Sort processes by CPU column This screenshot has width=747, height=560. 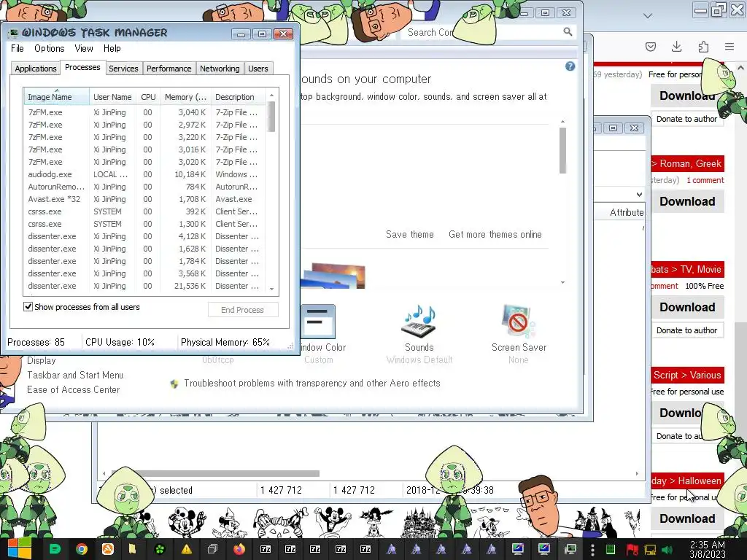pyautogui.click(x=148, y=97)
